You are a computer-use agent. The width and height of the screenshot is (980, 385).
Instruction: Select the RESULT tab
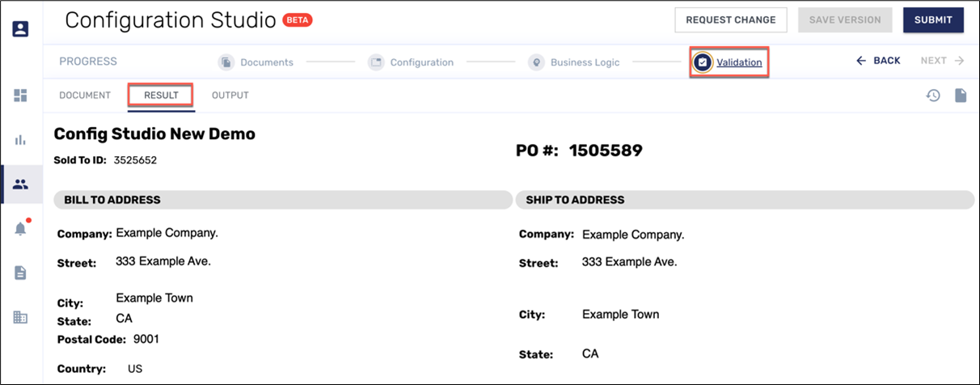pos(161,95)
